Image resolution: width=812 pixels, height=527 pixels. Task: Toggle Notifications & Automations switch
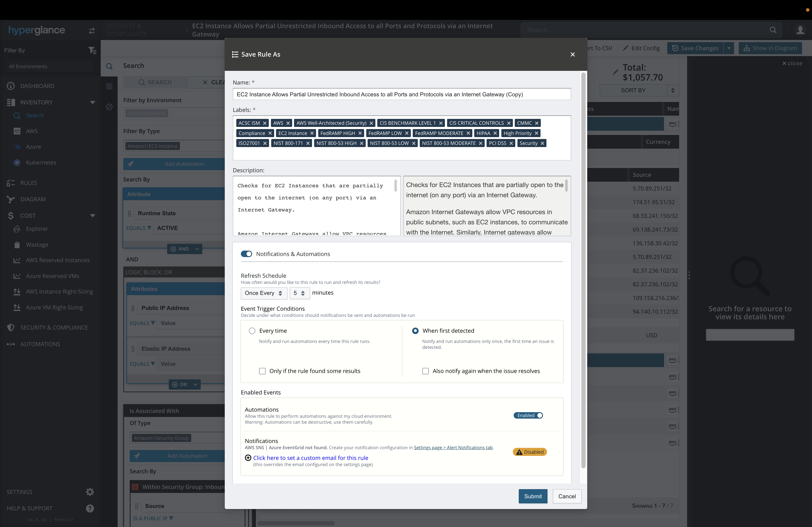tap(246, 254)
